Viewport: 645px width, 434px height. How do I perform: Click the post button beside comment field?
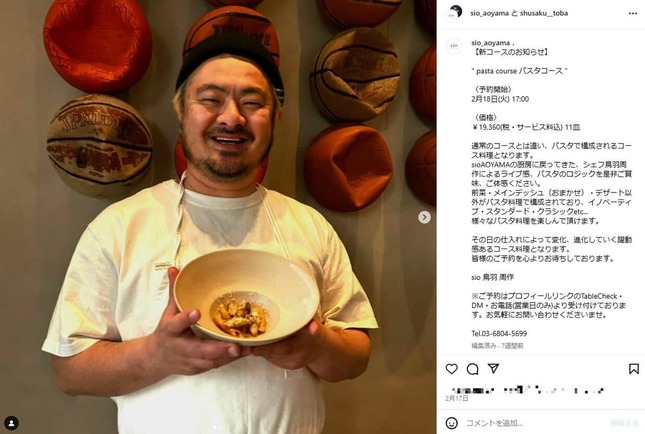pyautogui.click(x=624, y=423)
